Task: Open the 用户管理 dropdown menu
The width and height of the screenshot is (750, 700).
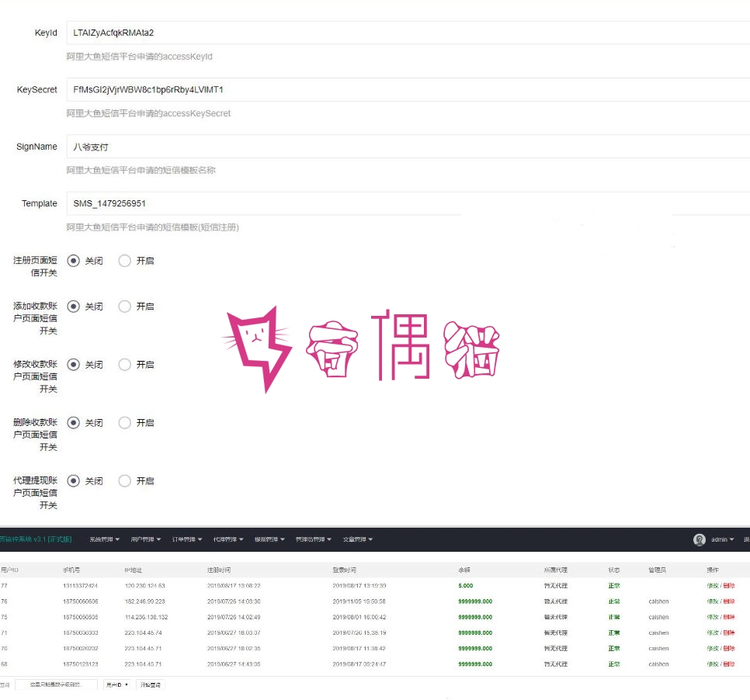Action: 145,539
